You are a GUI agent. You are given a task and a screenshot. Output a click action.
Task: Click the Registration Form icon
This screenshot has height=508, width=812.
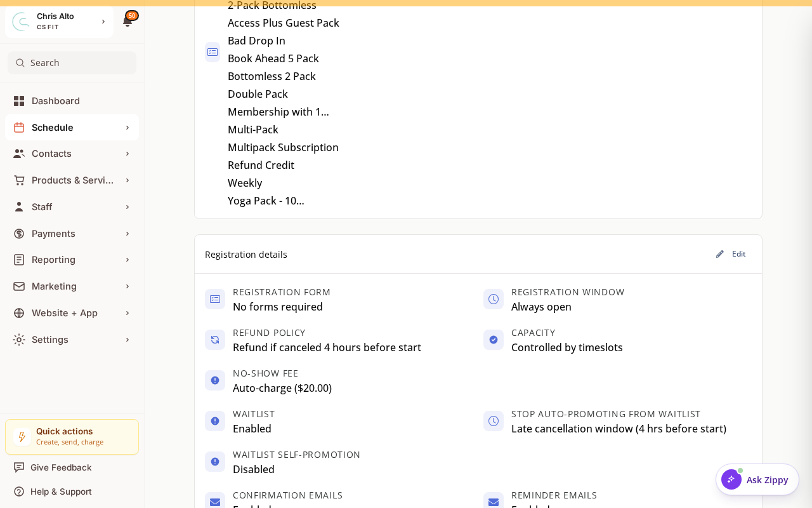215,299
